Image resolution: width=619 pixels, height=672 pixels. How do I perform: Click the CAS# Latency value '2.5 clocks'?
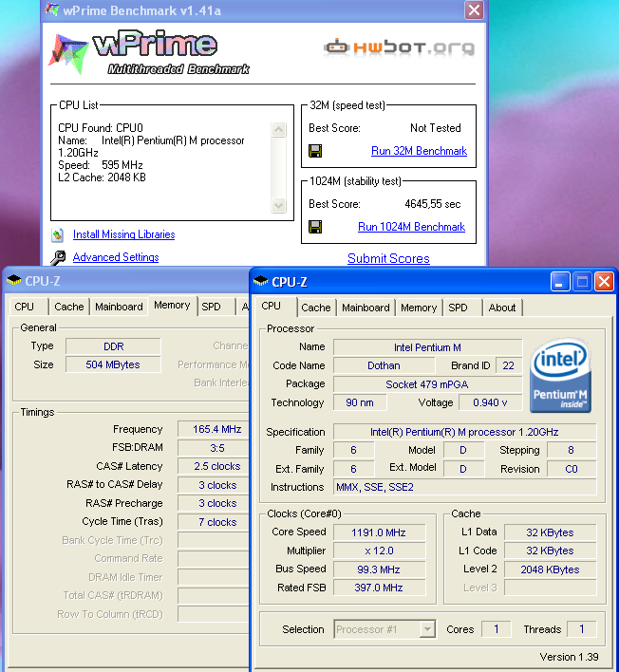[x=214, y=466]
